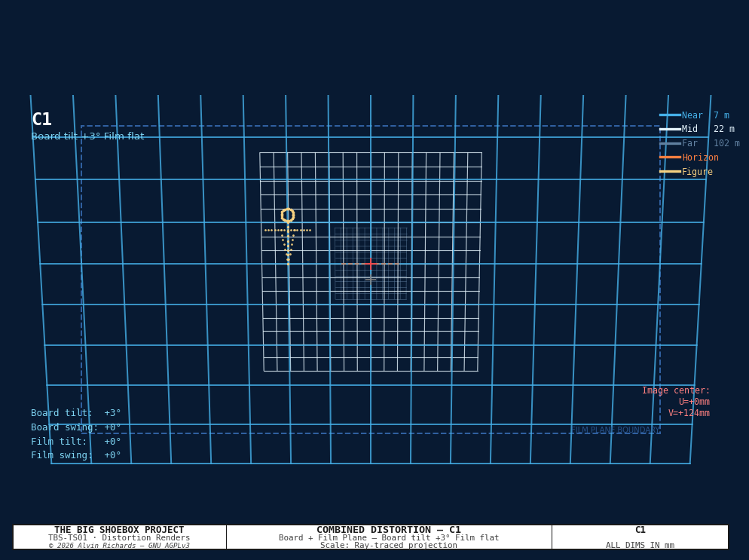Click the 'Board swing: +0°' parameter line
The height and width of the screenshot is (560, 749).
76,427
